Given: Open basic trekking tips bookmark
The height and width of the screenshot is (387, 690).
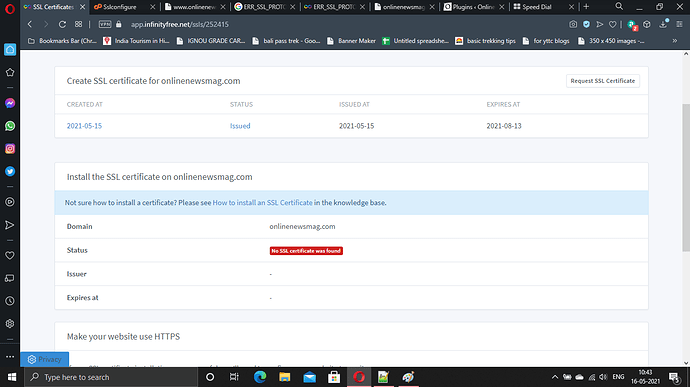Looking at the screenshot, I should pos(485,41).
